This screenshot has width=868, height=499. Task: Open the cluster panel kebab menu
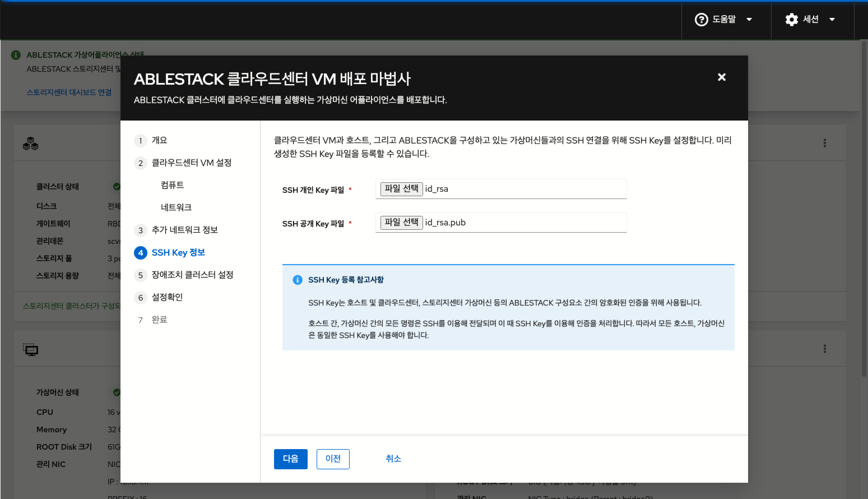[x=824, y=143]
